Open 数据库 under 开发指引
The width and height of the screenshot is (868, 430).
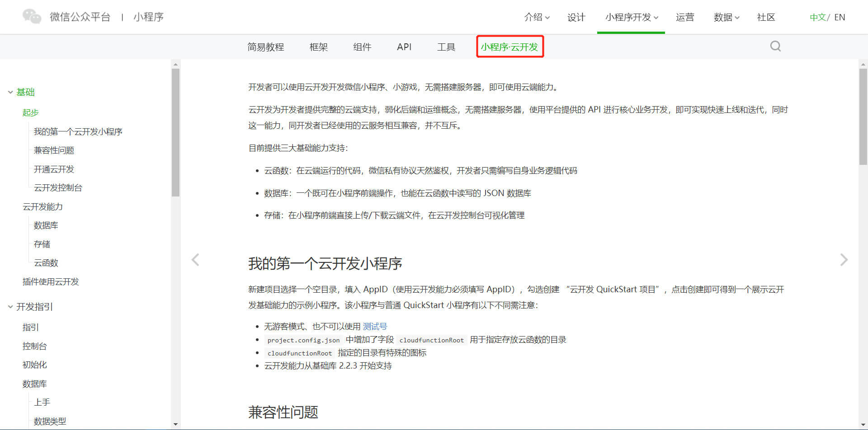[x=34, y=383]
